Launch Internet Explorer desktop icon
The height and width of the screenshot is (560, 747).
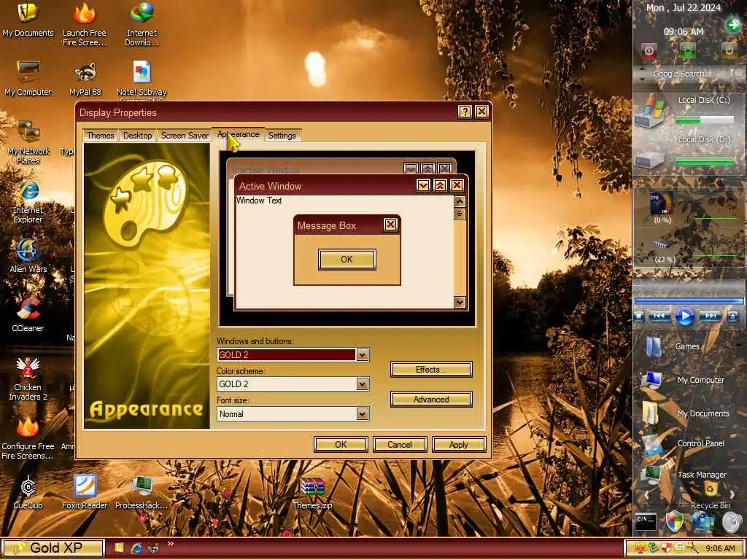click(x=28, y=202)
